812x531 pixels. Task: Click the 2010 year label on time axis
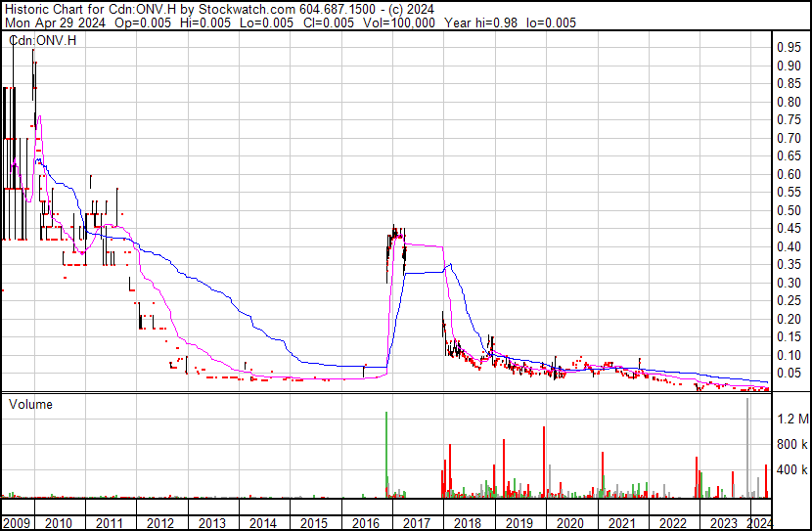click(59, 523)
